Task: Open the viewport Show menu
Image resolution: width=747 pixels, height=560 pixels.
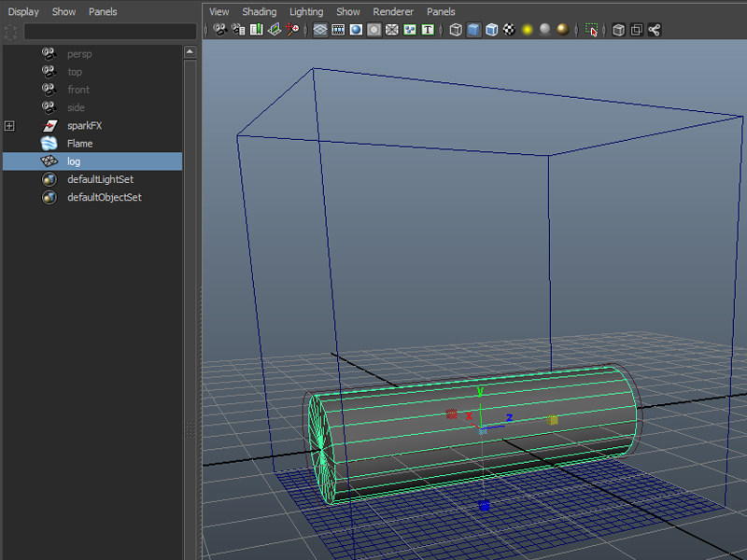Action: click(x=348, y=12)
